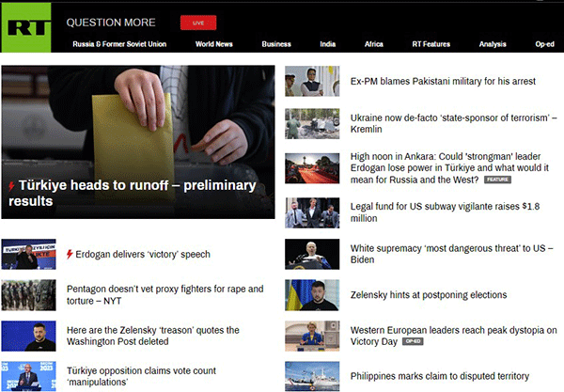Click the Zelensky postponing elections thumbnail

pos(312,295)
